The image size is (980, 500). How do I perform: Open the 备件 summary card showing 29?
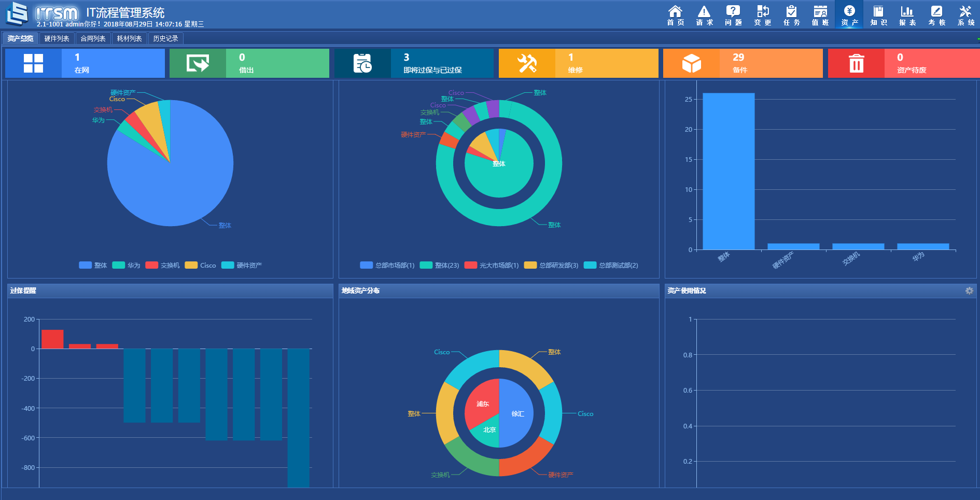click(x=743, y=63)
